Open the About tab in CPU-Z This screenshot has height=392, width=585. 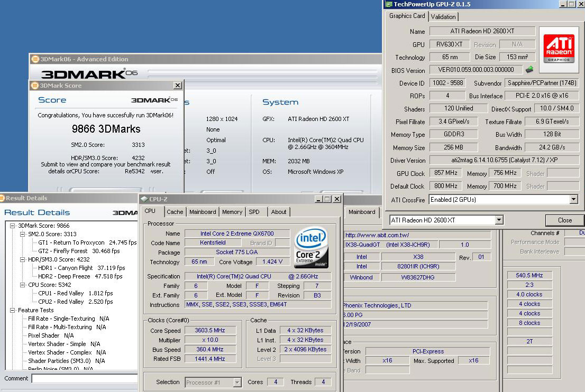click(x=279, y=212)
